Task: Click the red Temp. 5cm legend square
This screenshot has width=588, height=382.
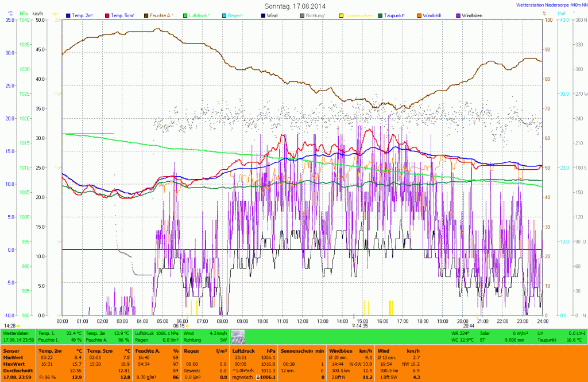Action: coord(106,15)
